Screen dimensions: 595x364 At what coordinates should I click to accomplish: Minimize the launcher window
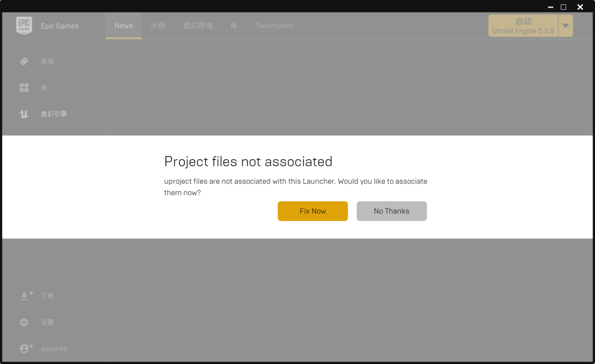click(x=550, y=7)
